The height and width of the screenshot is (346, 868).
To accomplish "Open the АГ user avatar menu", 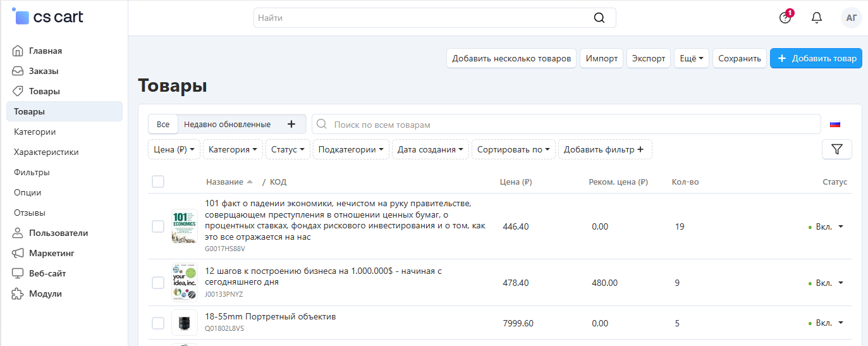I will point(852,18).
